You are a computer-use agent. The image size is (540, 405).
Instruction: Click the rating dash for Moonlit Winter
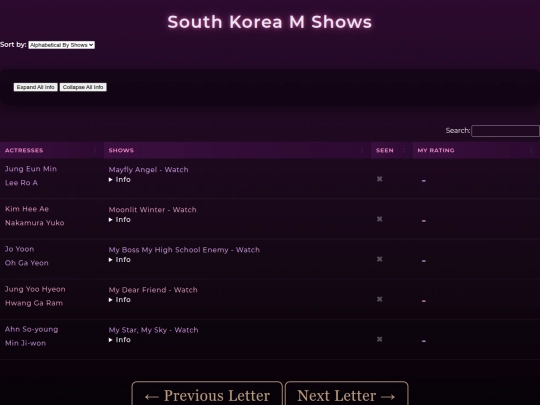click(424, 221)
